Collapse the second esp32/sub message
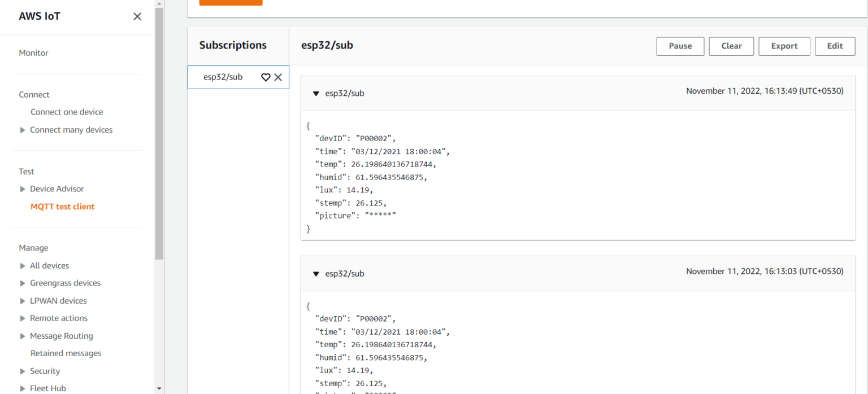Image resolution: width=868 pixels, height=394 pixels. 316,274
